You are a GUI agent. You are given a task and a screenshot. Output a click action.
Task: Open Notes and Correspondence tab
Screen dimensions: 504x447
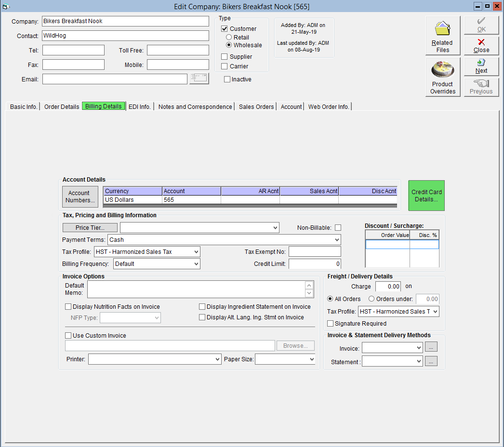[x=195, y=106]
